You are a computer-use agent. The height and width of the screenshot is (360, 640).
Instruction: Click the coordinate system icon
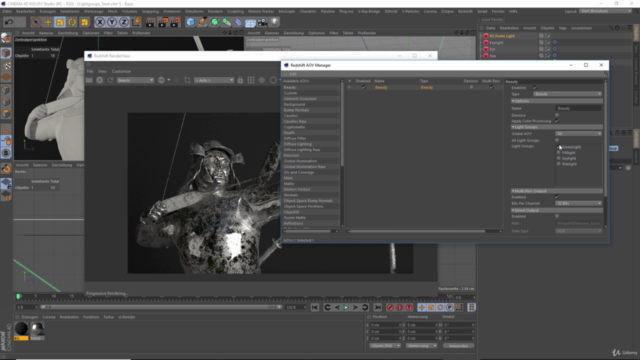pos(136,22)
